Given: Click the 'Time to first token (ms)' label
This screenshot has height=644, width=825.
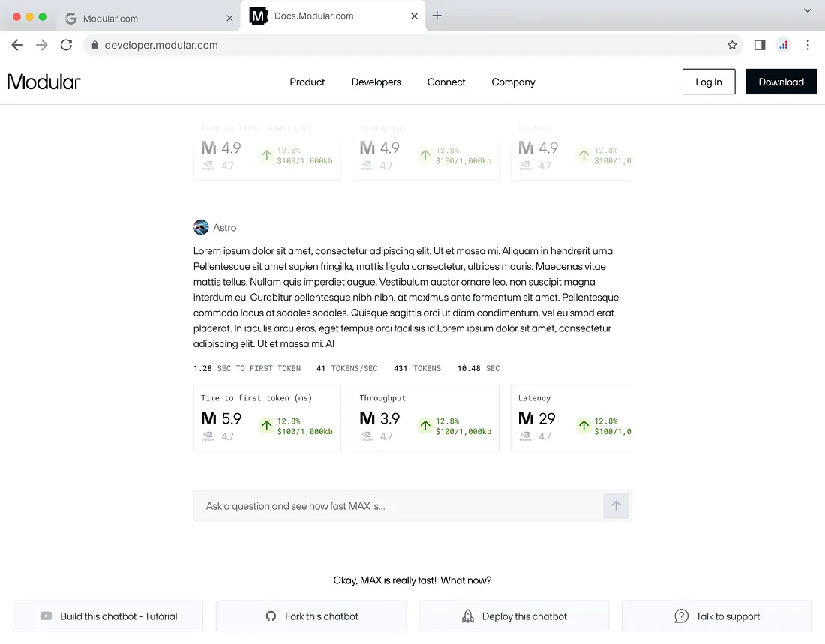Looking at the screenshot, I should 256,398.
